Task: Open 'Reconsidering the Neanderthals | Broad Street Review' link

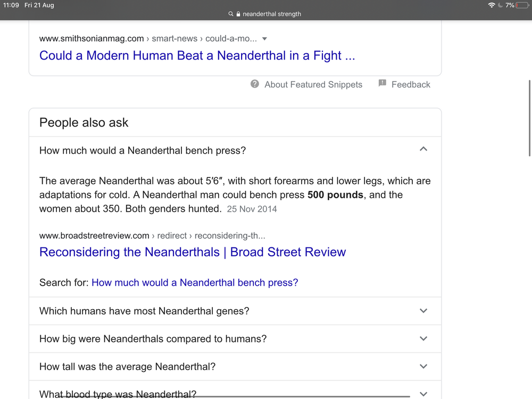Action: point(193,252)
